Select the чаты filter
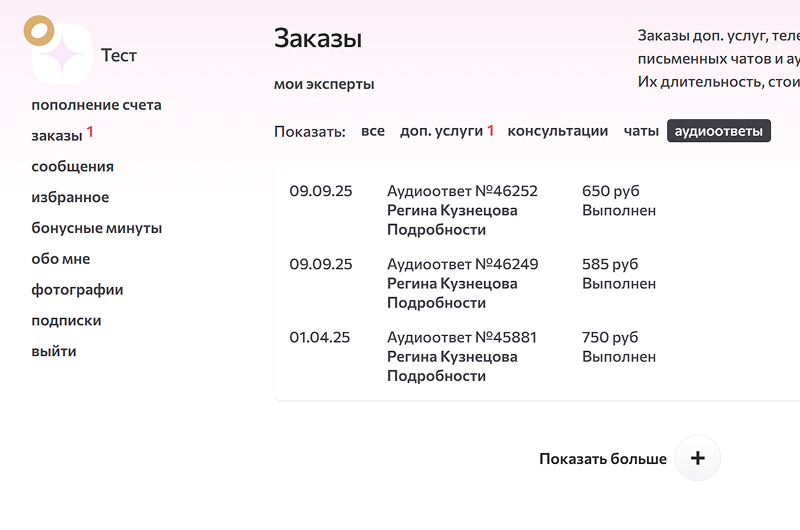This screenshot has height=530, width=800. (x=641, y=131)
